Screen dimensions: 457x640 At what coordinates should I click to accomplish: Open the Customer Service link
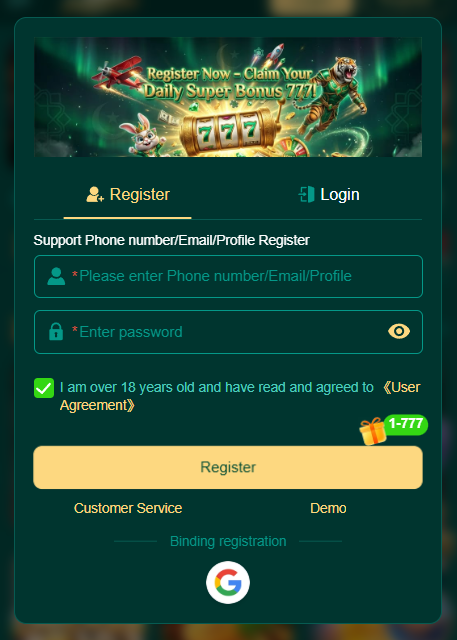pyautogui.click(x=128, y=508)
